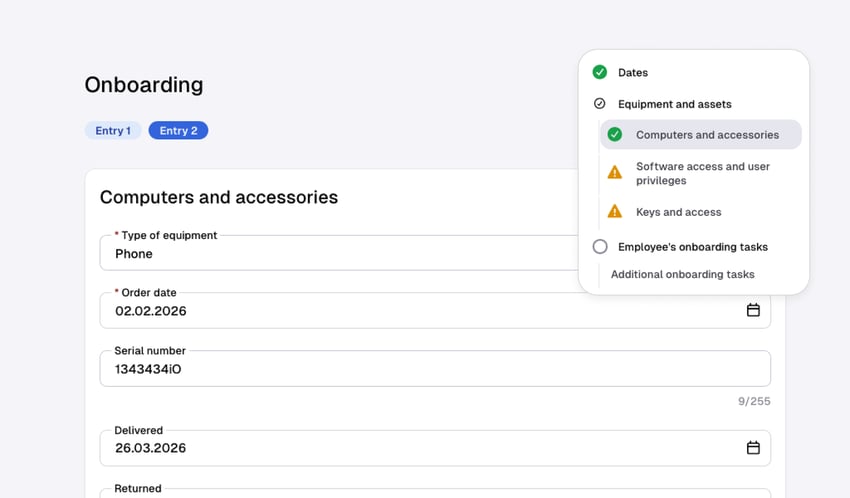Click into the Serial number field
Viewport: 850px width, 498px height.
point(434,369)
